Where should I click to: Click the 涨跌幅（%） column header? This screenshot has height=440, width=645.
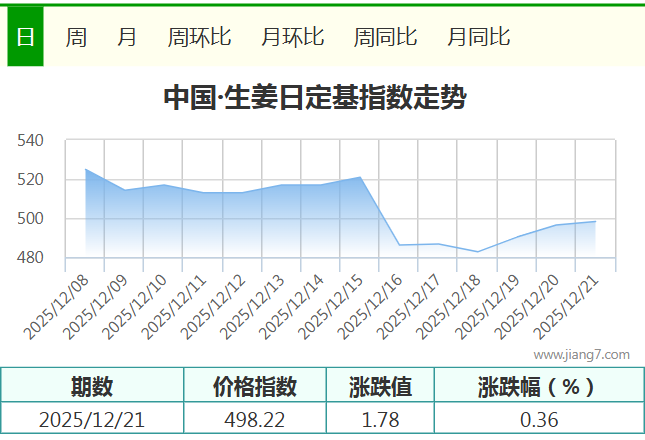pos(538,386)
